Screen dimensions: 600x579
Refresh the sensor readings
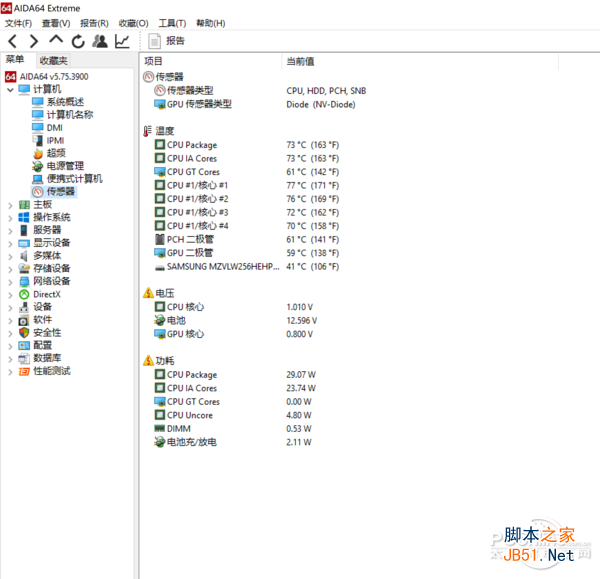click(78, 41)
